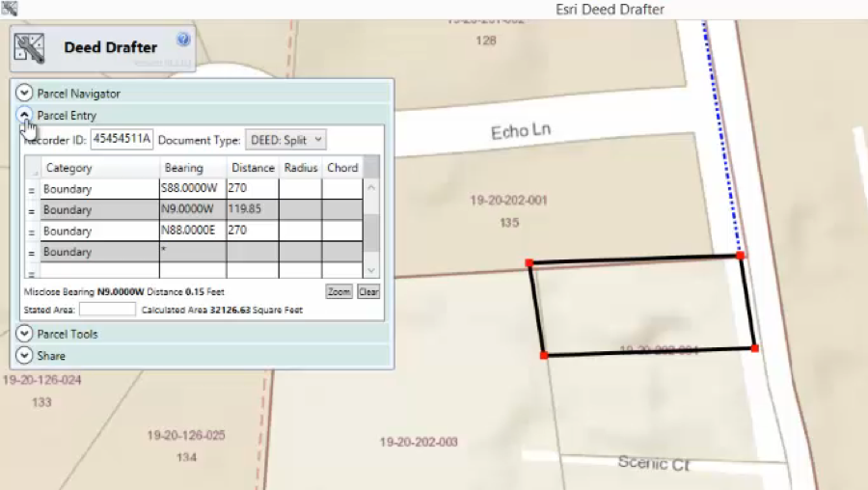Click the Category column header
Screen dimensions: 868x490
[99, 168]
